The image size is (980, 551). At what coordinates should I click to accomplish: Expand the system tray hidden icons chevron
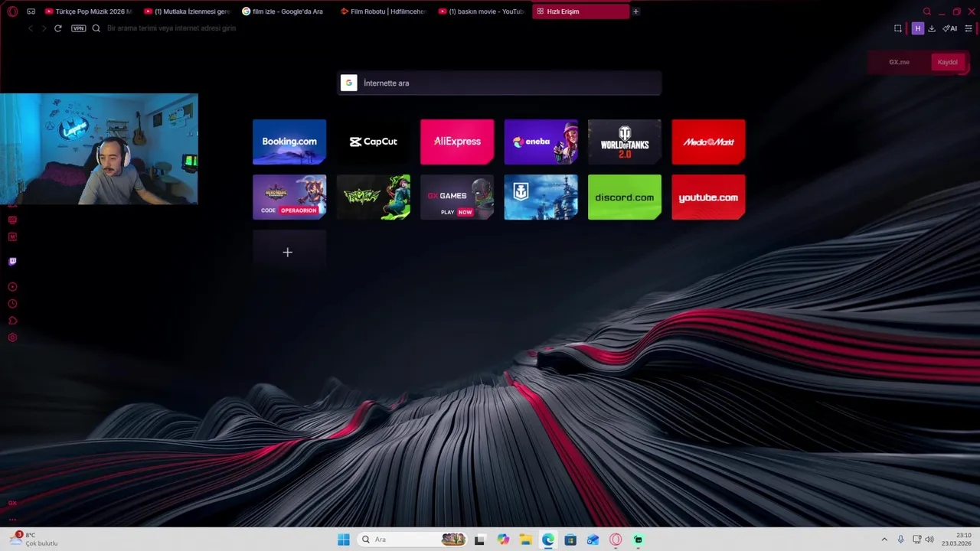884,540
